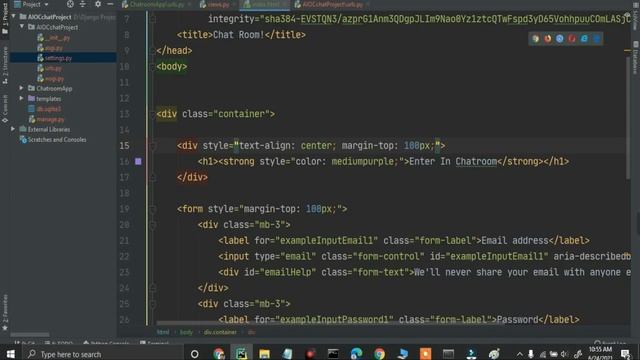Preview page in Internet Explorer from browser popup

(x=584, y=38)
